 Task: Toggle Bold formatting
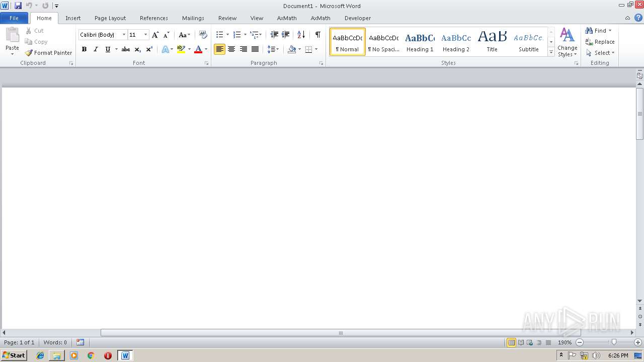point(84,49)
